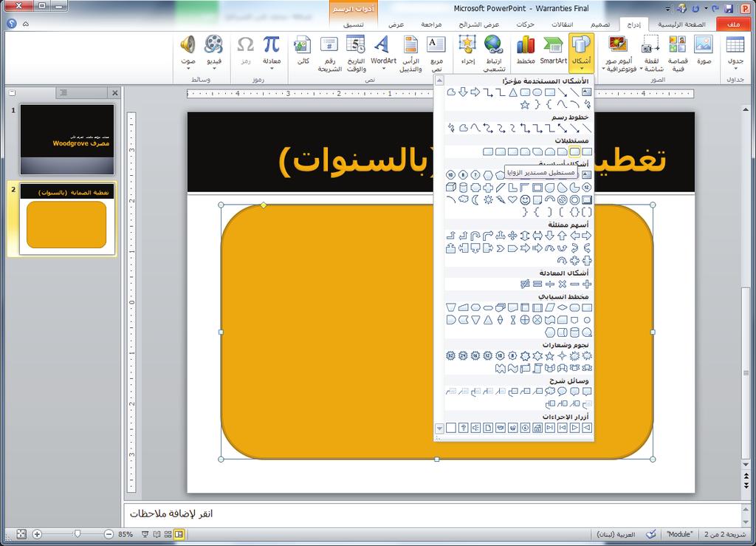Screen dimensions: 756x546
Task: Select the Moon shape in basic shapes
Action: [475, 199]
